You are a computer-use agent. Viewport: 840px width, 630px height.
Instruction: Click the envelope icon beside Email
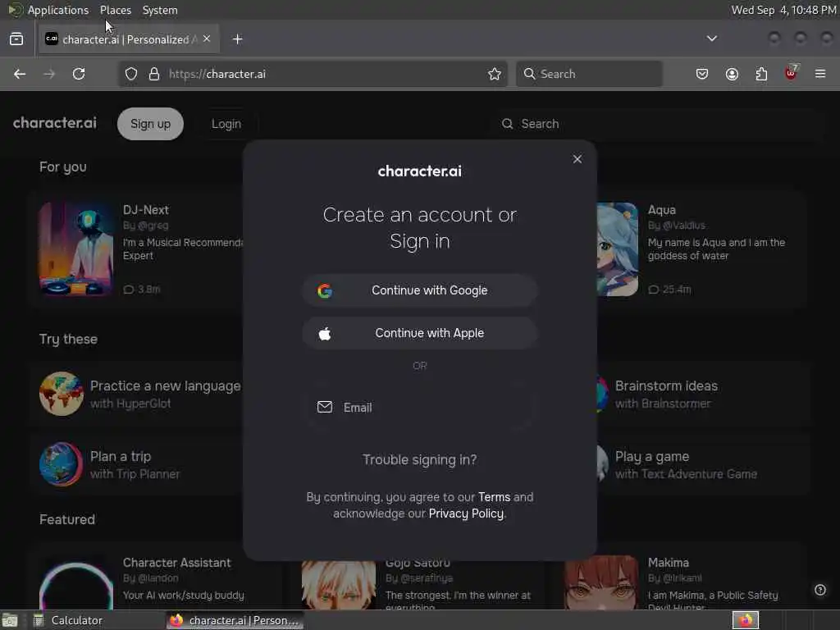pos(325,407)
